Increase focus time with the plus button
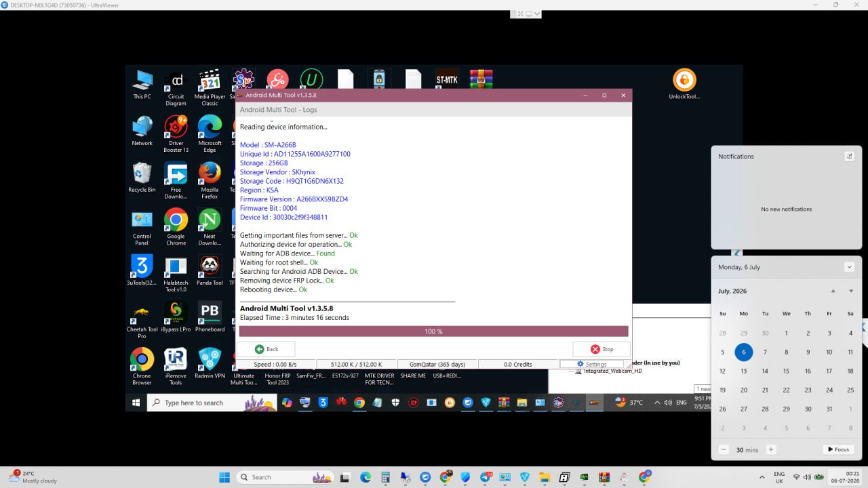Image resolution: width=868 pixels, height=488 pixels. pos(771,449)
